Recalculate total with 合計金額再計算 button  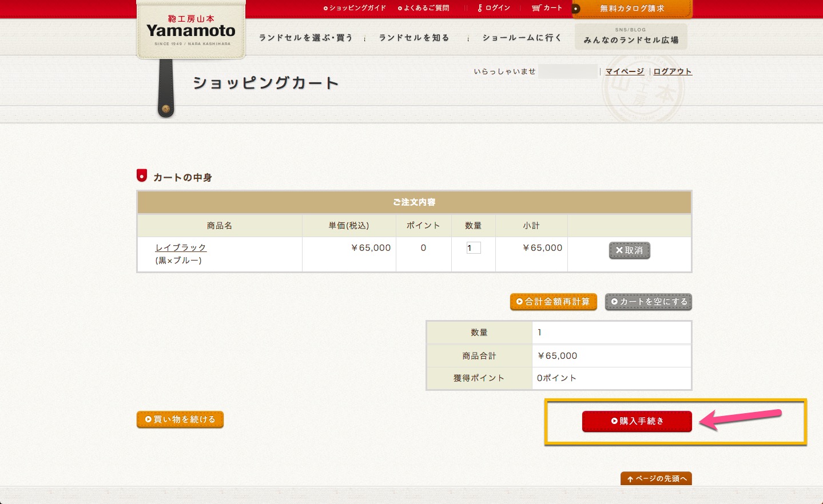(553, 302)
